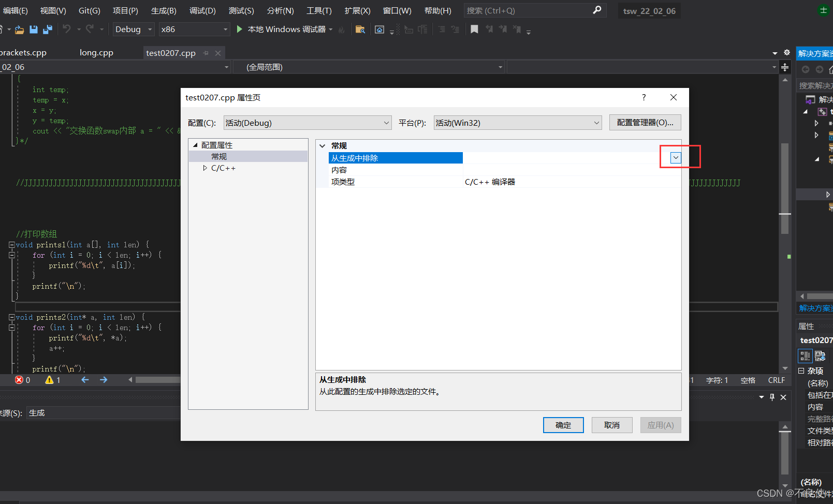Click the editor horizontal scrollbar thumb
Image resolution: width=833 pixels, height=504 pixels.
(x=158, y=380)
